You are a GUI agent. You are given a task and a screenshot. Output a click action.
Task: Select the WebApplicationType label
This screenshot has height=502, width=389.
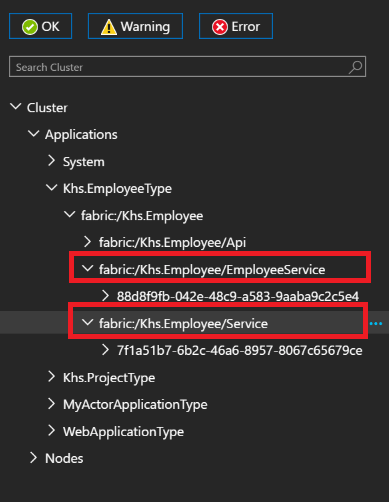tap(123, 432)
